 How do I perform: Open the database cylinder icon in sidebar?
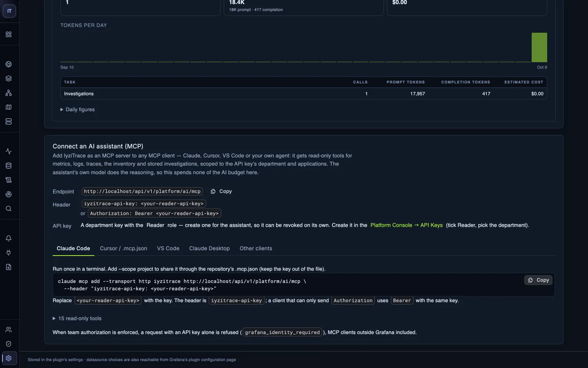click(9, 166)
